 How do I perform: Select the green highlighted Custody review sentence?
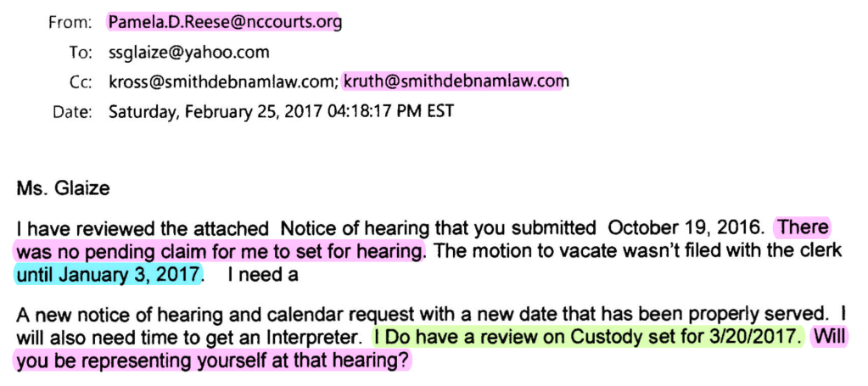(587, 337)
